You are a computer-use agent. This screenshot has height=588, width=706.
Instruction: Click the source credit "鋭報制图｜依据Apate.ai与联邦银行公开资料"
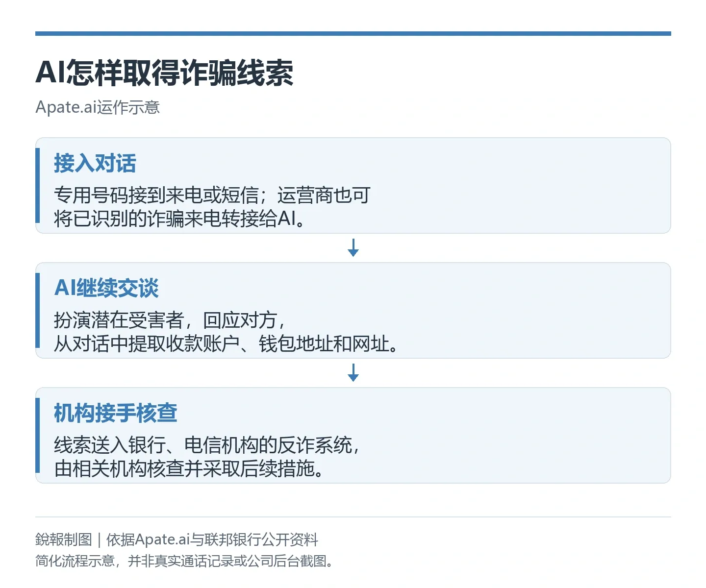177,539
